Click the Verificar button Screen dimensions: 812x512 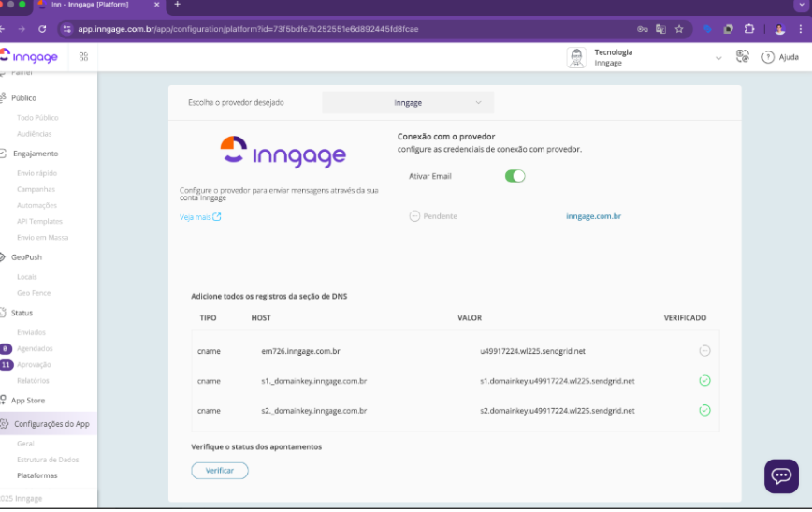220,470
